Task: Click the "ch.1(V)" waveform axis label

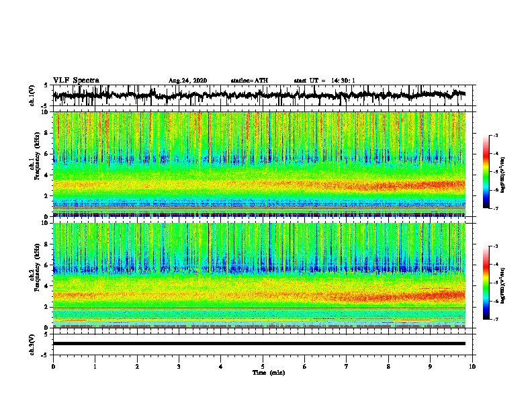Action: 32,95
